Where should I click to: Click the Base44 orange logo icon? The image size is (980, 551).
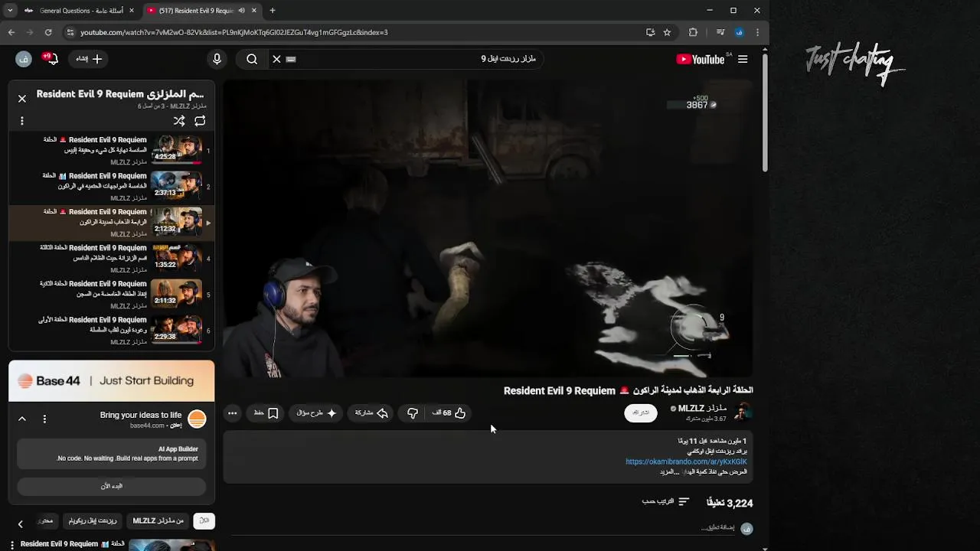coord(197,419)
